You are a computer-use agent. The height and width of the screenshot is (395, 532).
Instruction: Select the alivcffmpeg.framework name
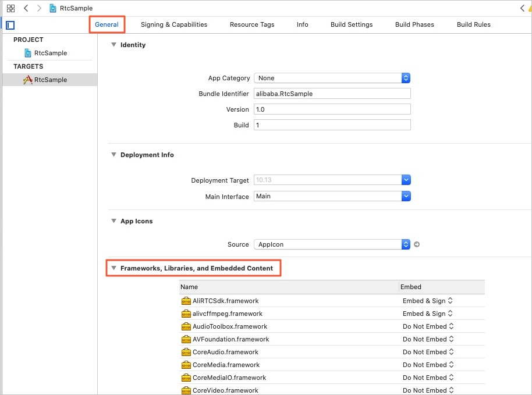point(228,314)
